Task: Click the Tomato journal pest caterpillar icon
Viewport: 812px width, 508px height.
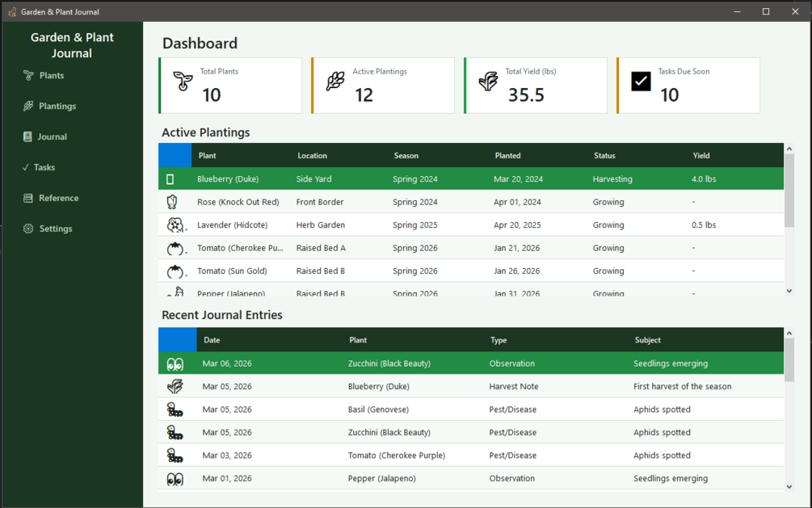Action: (x=175, y=456)
